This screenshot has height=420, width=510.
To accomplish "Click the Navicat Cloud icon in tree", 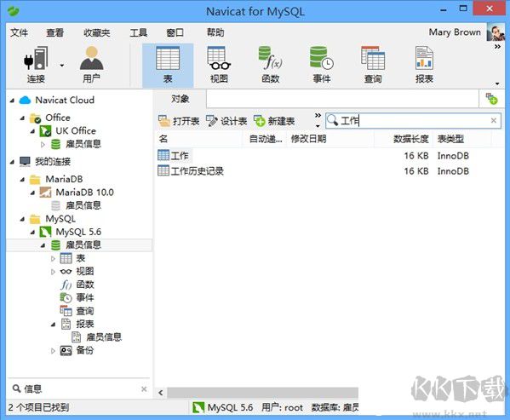I will tap(25, 101).
